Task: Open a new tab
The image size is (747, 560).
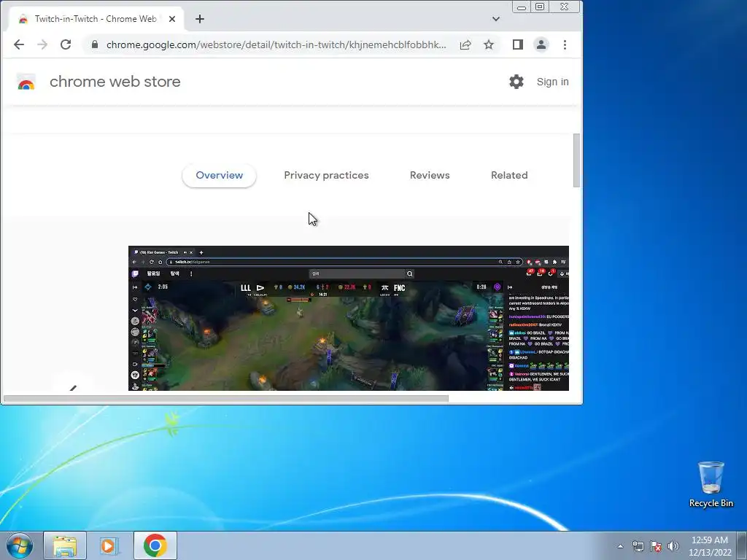Action: point(200,19)
